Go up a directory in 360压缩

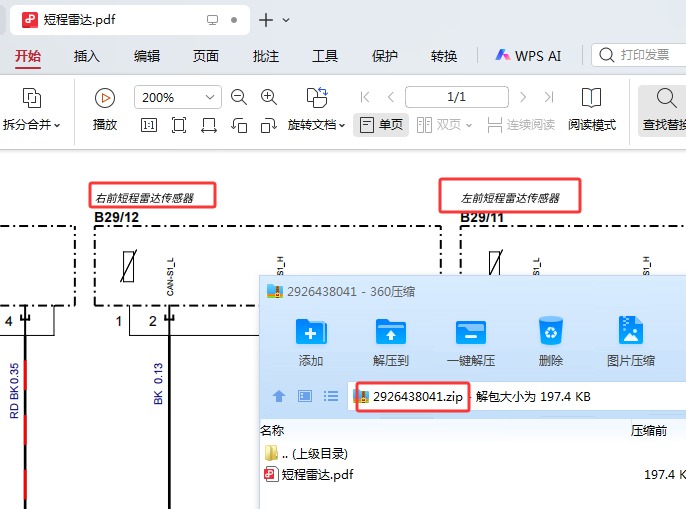click(279, 397)
